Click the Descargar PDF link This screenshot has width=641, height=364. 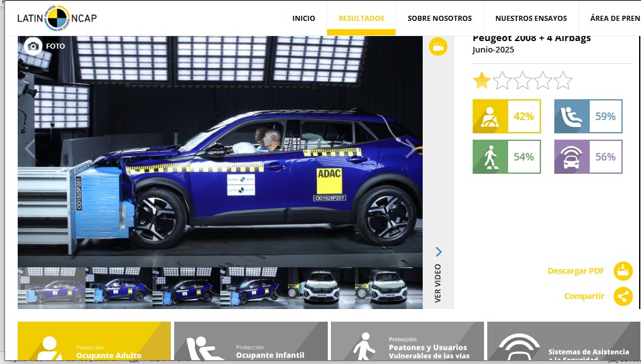pyautogui.click(x=576, y=271)
